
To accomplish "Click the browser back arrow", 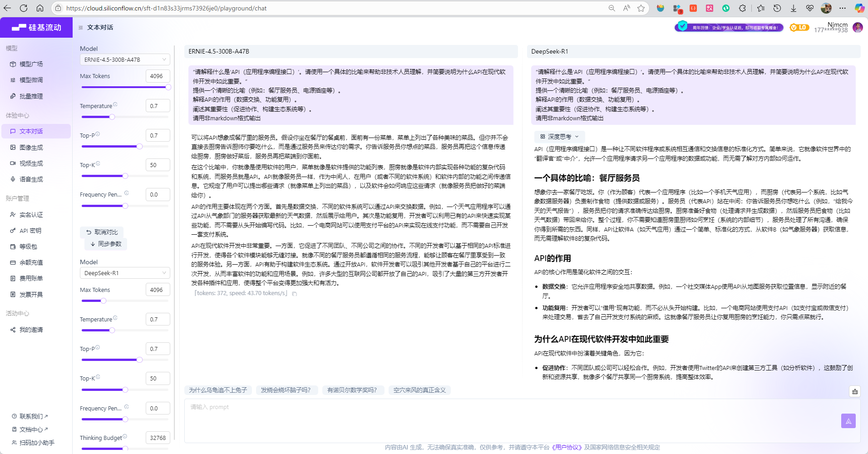I will click(x=7, y=8).
